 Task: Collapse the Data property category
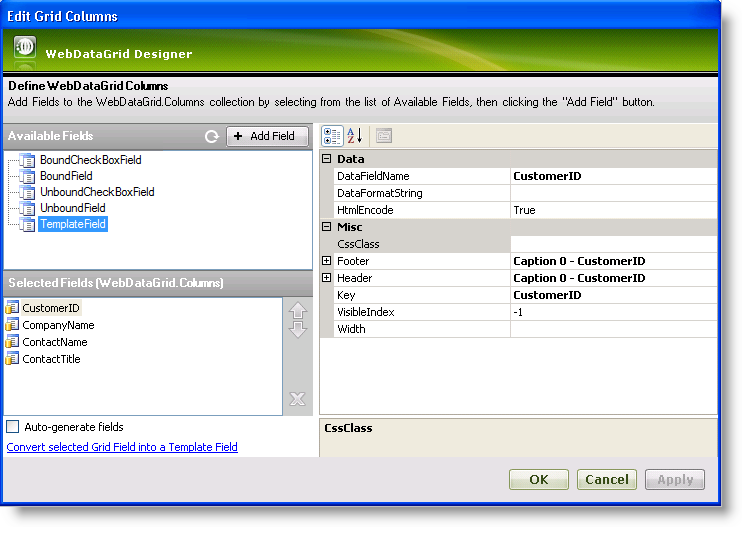(326, 159)
